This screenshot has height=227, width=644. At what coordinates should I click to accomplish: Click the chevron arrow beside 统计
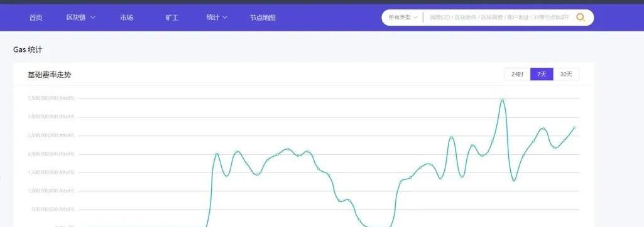[x=225, y=18]
